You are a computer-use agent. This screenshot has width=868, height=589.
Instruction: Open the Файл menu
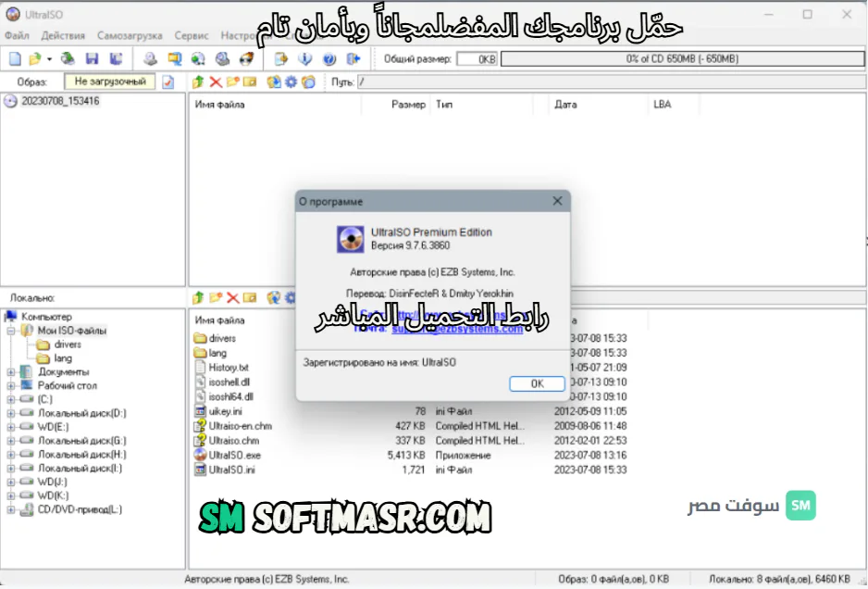[18, 35]
